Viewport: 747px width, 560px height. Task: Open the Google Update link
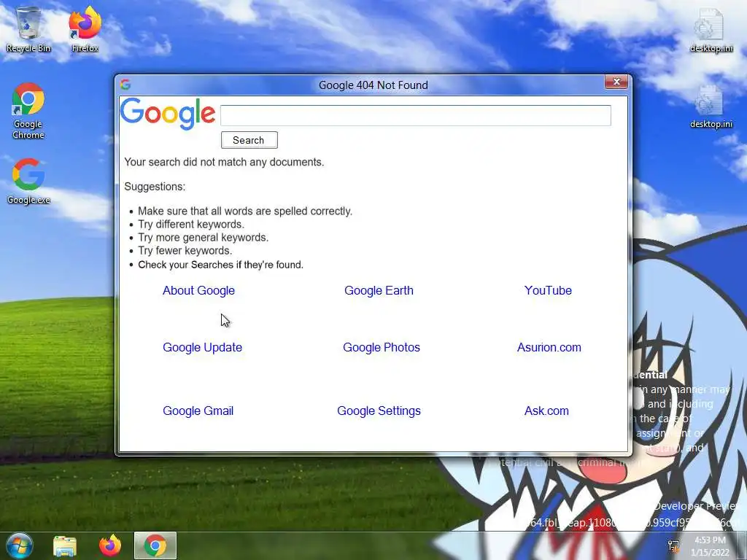tap(203, 348)
